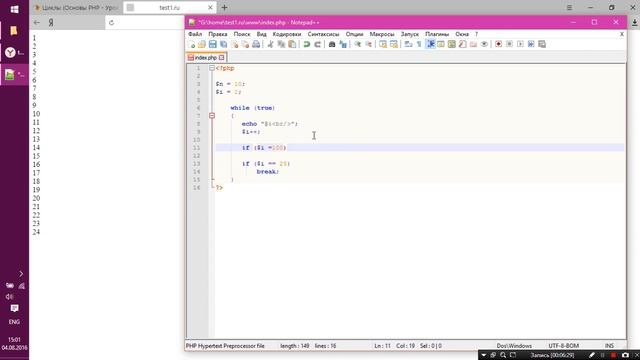Click the Redo arrow icon in toolbar
Image resolution: width=640 pixels, height=360 pixels.
pos(318,44)
